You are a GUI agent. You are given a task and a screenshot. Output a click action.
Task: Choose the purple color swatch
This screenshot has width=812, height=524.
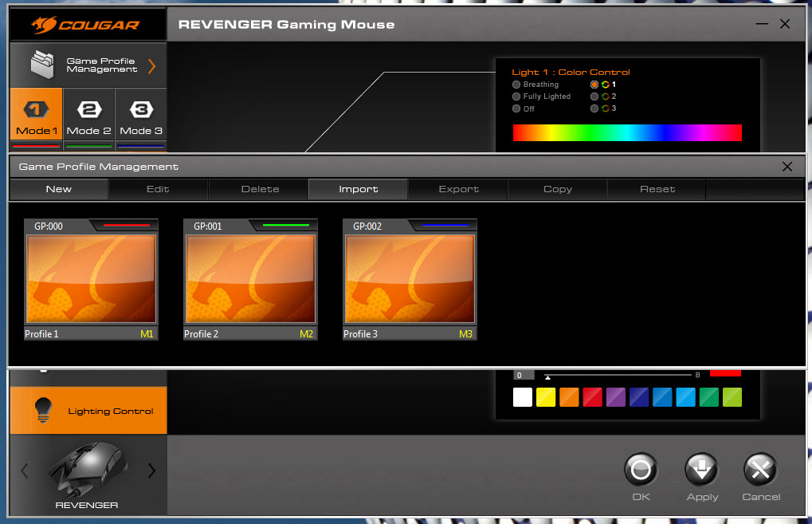tap(616, 397)
